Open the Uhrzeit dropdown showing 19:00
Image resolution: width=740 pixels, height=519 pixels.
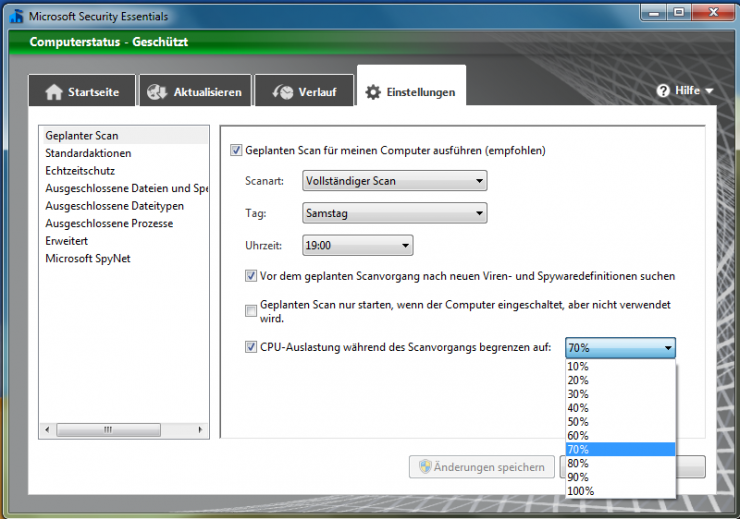(x=358, y=245)
